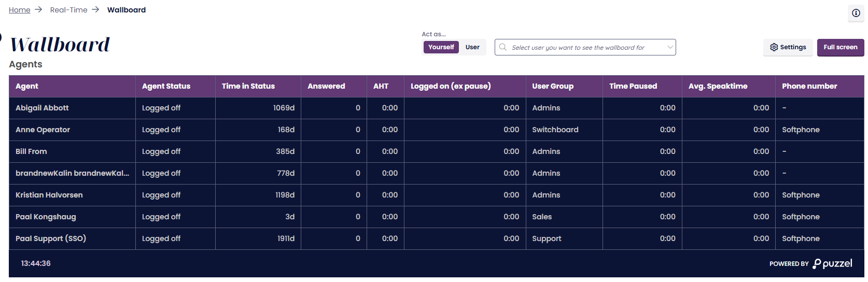Expand the user selection dropdown arrow

(670, 47)
